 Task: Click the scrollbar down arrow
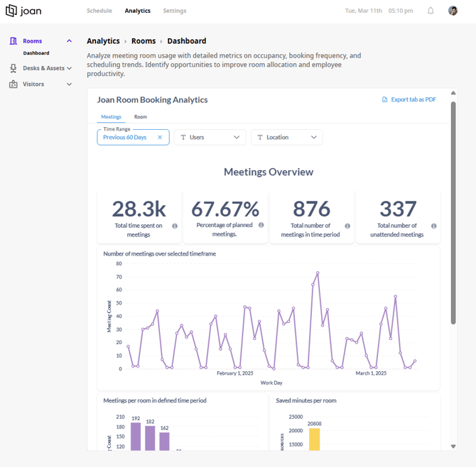click(x=453, y=446)
